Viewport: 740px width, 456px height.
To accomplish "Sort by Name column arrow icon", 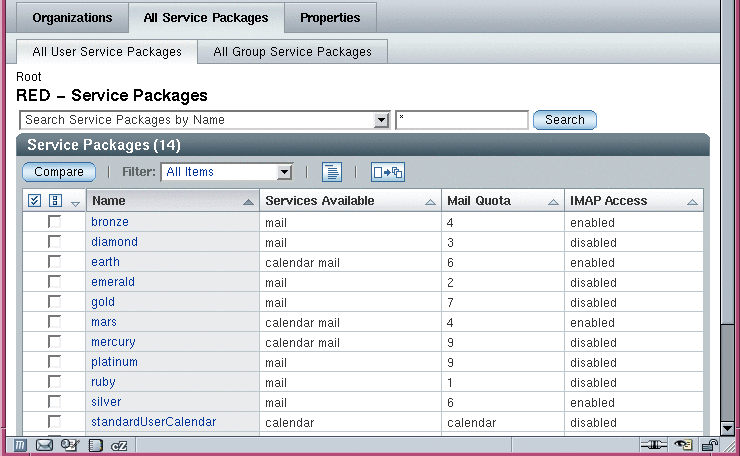I will 248,202.
